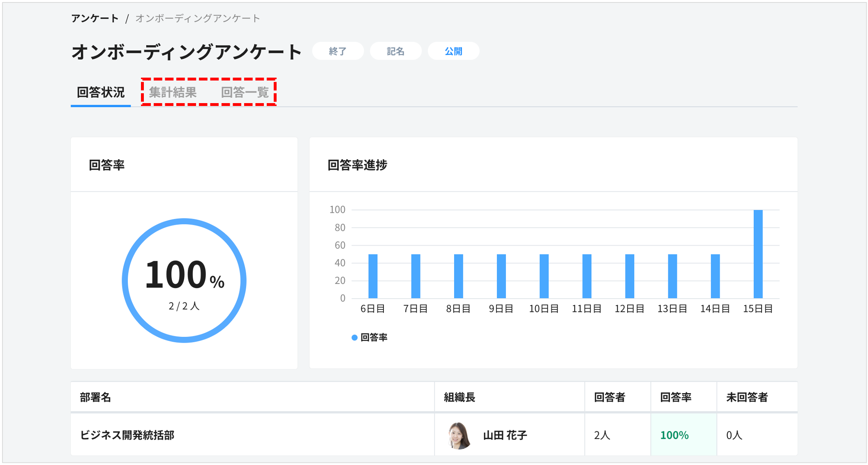Select the 山田 花子 organization leader name
This screenshot has height=465, width=868.
pyautogui.click(x=505, y=435)
